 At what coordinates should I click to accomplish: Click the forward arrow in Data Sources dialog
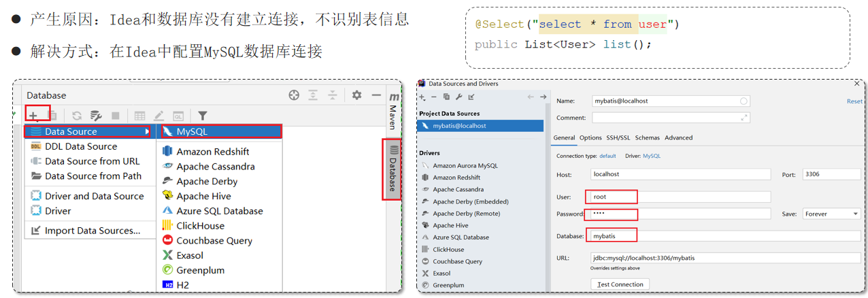543,97
